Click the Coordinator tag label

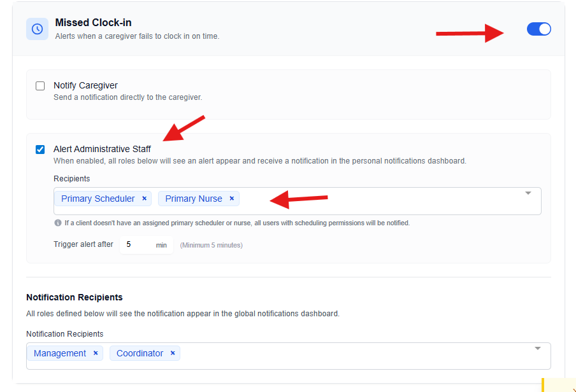pos(140,353)
